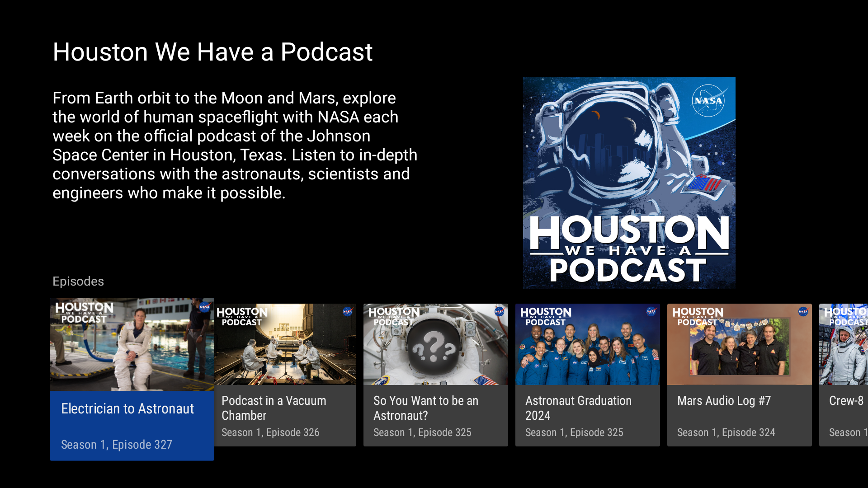Viewport: 868px width, 488px height.
Task: Click Season 1, Episode 324 label on Mars Audio Log
Action: 726,432
